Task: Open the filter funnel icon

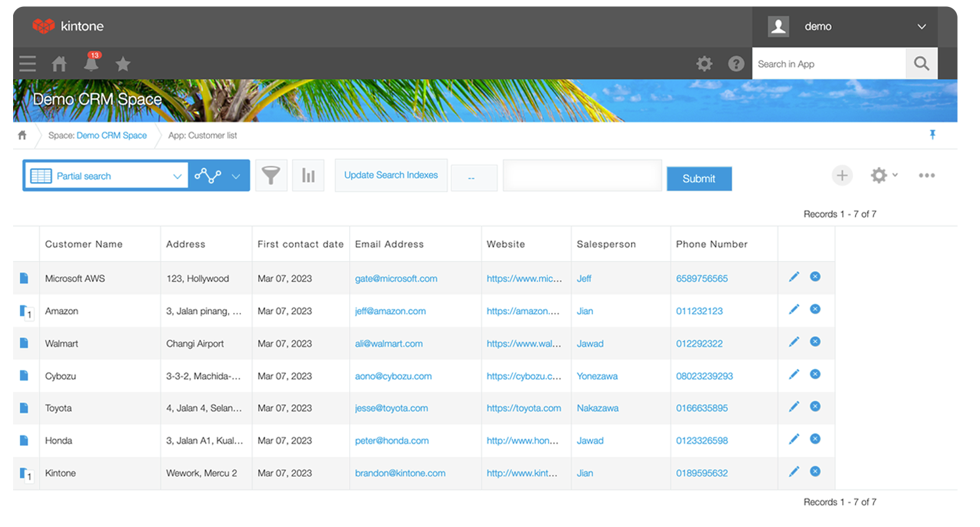Action: click(271, 175)
